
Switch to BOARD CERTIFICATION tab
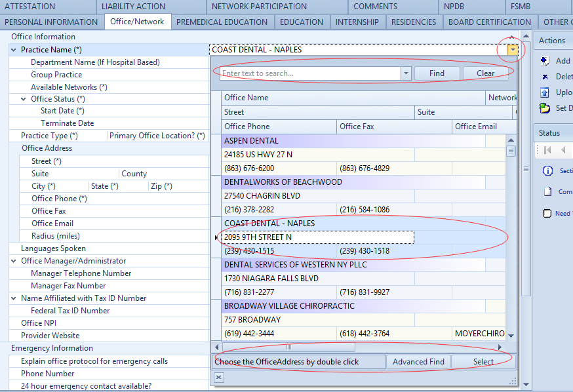point(490,22)
